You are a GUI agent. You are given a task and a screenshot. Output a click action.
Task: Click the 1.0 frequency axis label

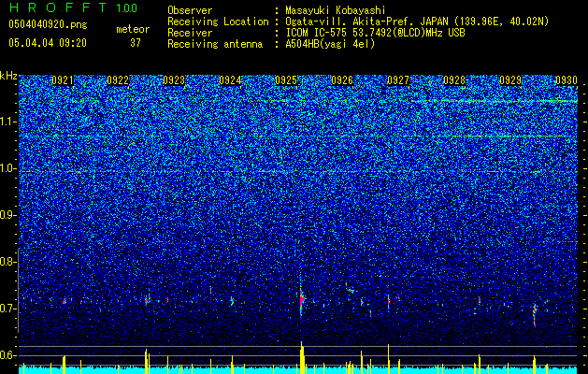[8, 168]
